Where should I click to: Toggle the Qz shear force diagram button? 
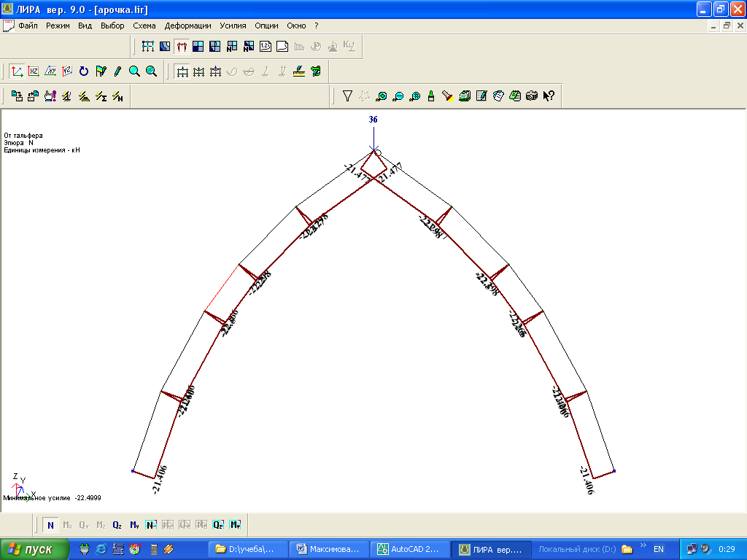(x=117, y=525)
